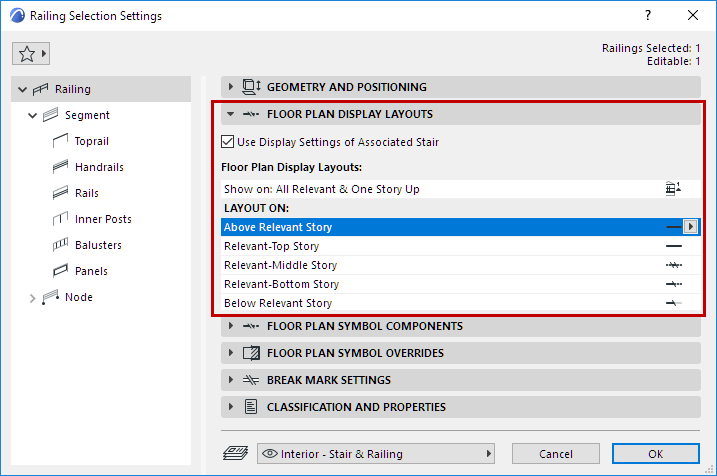
Task: Click the Help question mark button
Action: tap(649, 16)
